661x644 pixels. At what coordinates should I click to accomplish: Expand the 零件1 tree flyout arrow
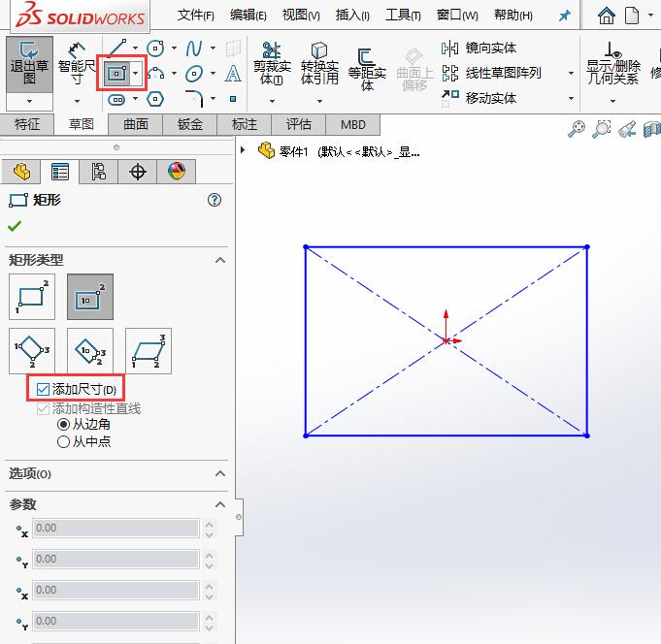tap(243, 150)
